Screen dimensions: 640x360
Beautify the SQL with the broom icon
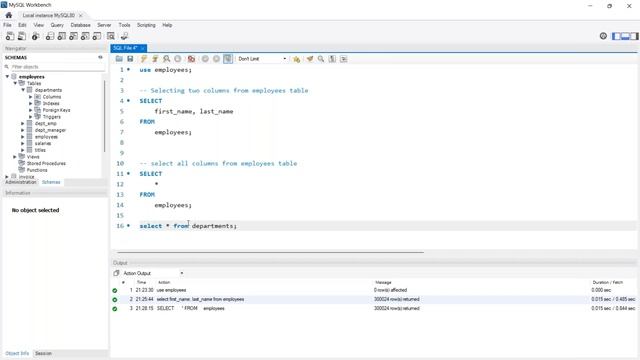pyautogui.click(x=310, y=59)
